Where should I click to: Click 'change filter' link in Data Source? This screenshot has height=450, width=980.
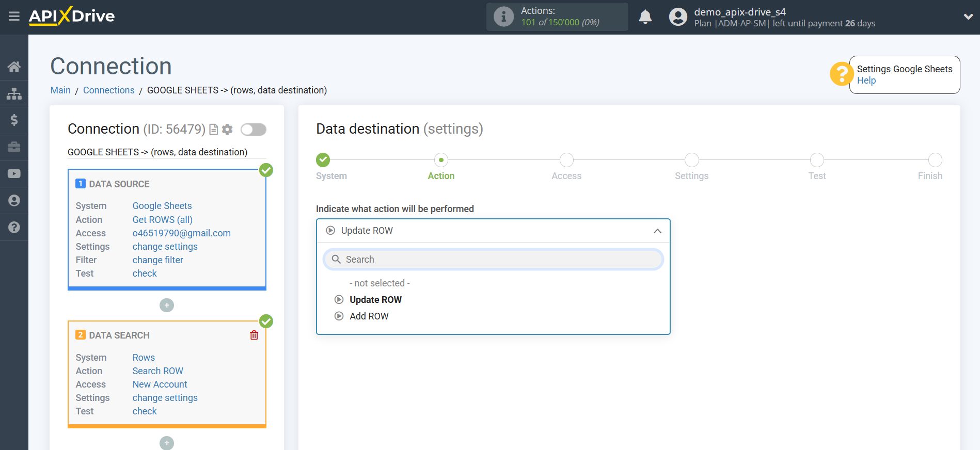[x=157, y=260]
